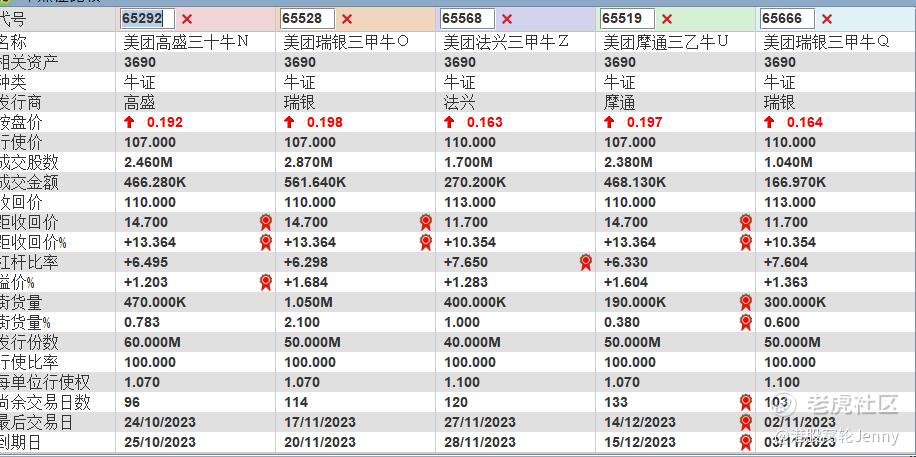Click the last trading date 24/10/2023

tap(160, 422)
